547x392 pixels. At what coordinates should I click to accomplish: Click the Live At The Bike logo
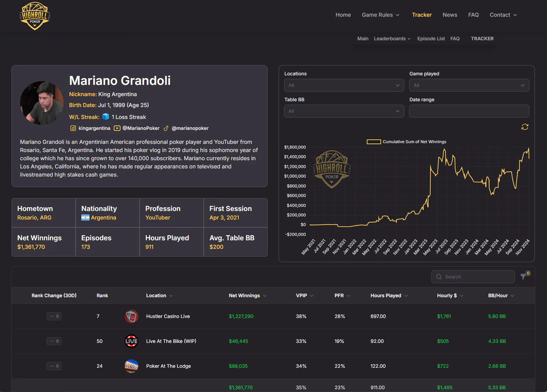[131, 341]
